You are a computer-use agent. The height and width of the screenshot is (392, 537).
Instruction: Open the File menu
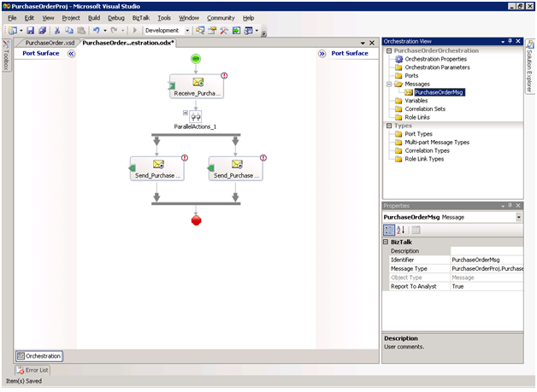12,18
